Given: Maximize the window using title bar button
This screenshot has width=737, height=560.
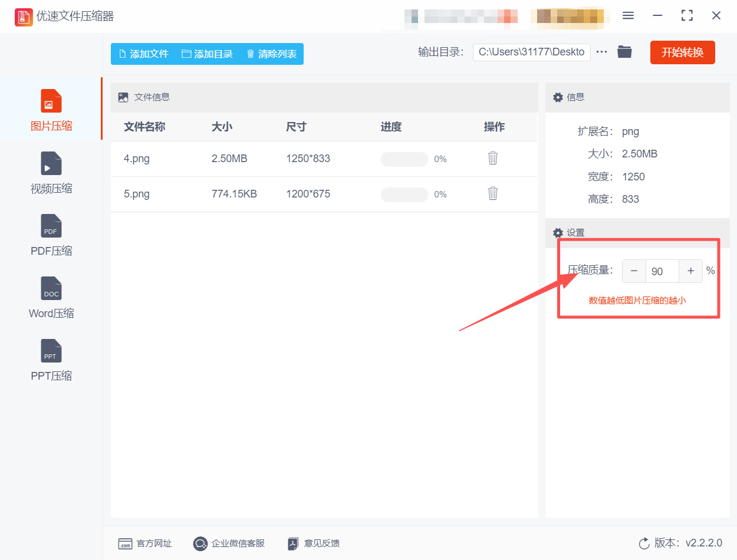Looking at the screenshot, I should [x=687, y=16].
